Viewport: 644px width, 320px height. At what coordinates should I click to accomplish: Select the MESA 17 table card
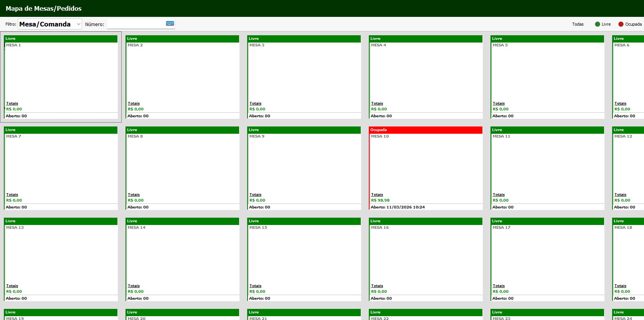coord(547,256)
